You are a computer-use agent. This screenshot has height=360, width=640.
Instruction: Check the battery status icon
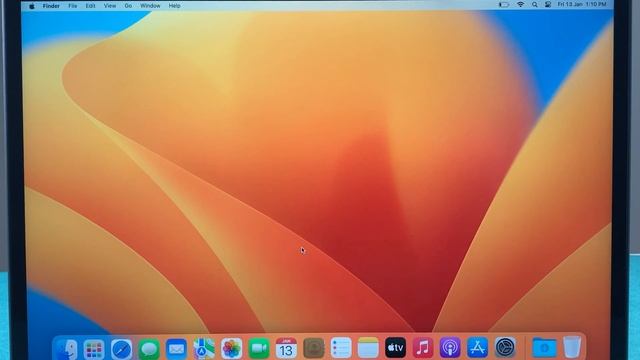pyautogui.click(x=504, y=4)
